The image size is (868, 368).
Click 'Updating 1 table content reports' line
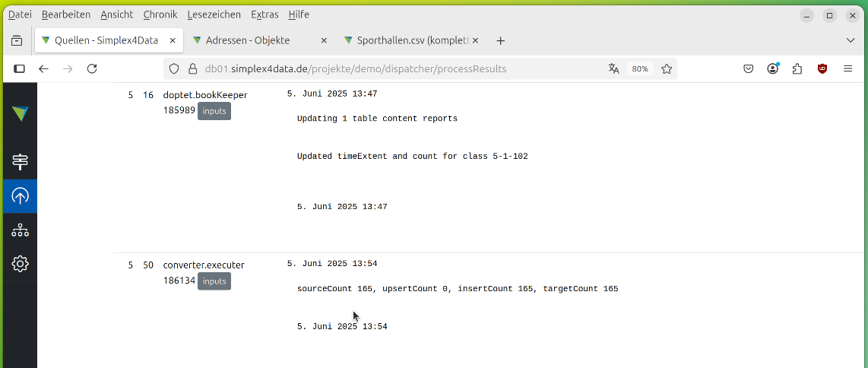point(378,119)
